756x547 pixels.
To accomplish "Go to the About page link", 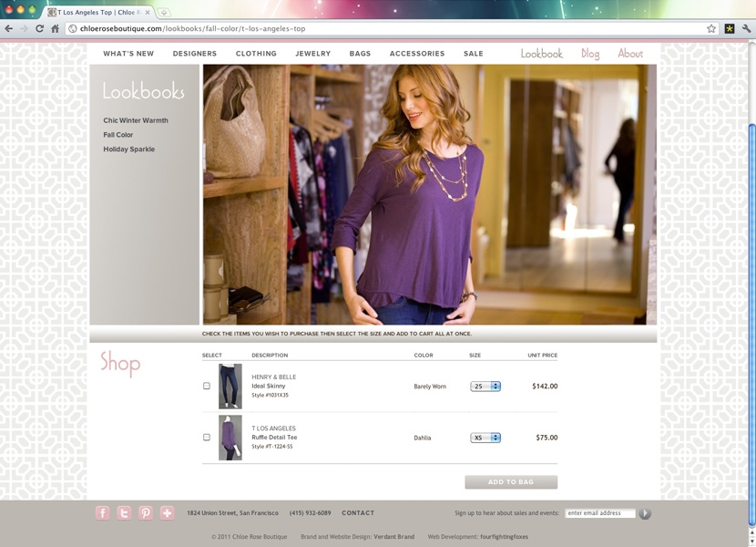I will [630, 54].
